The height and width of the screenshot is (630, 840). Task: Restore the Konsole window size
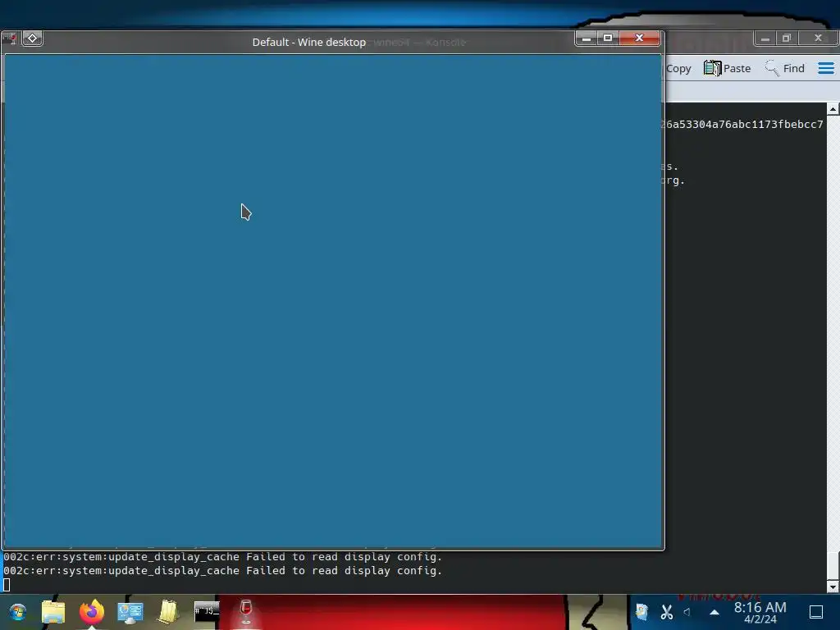(x=787, y=38)
